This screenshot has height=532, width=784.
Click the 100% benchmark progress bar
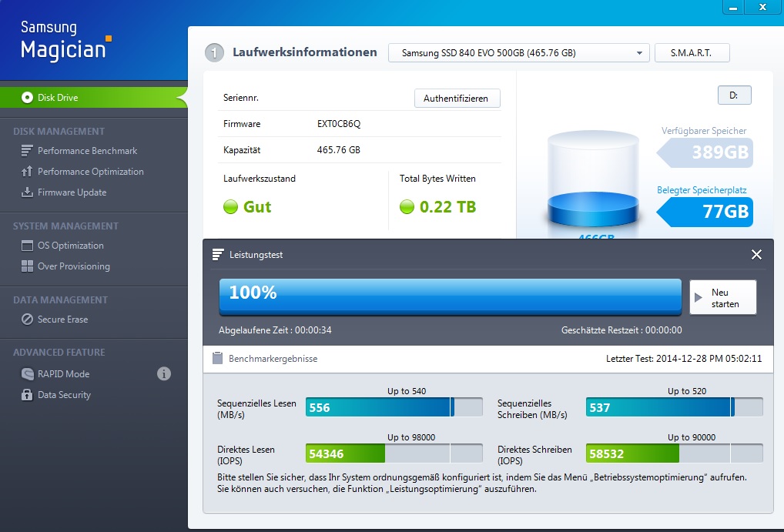[x=450, y=297]
